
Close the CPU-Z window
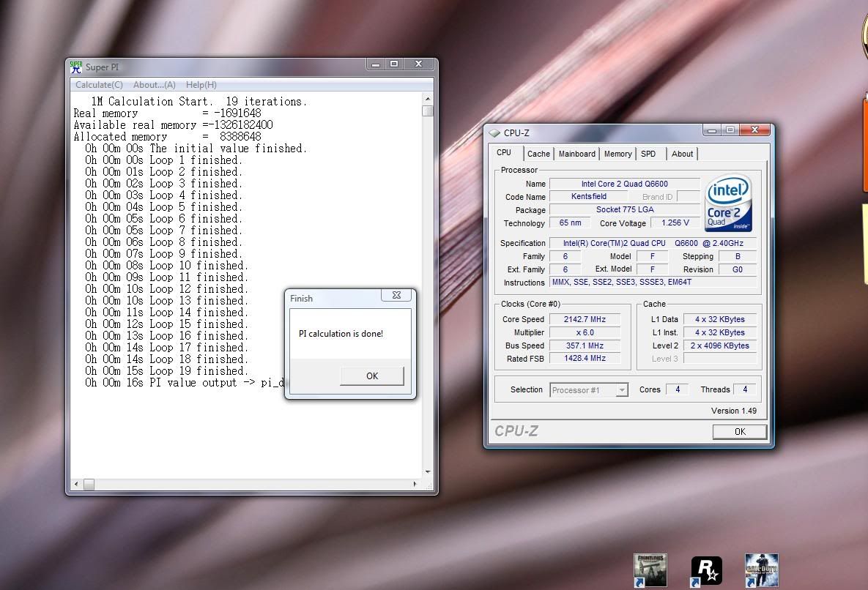click(x=754, y=130)
